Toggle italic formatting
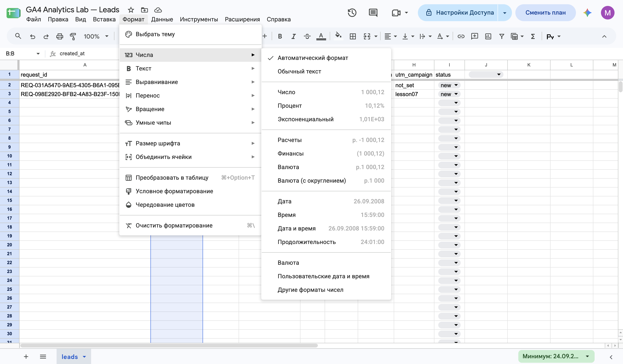623x364 pixels. (293, 37)
